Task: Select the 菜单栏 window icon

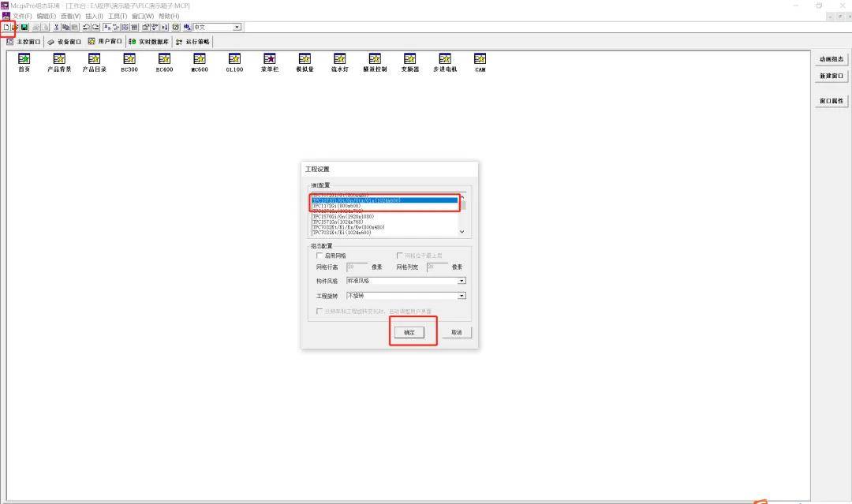Action: pyautogui.click(x=270, y=59)
